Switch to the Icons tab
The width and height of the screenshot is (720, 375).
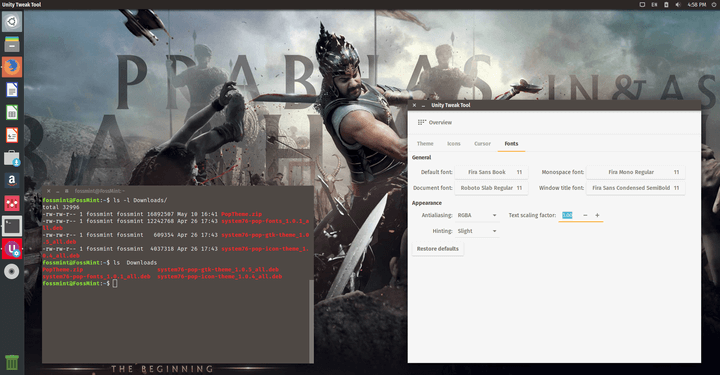coord(454,144)
